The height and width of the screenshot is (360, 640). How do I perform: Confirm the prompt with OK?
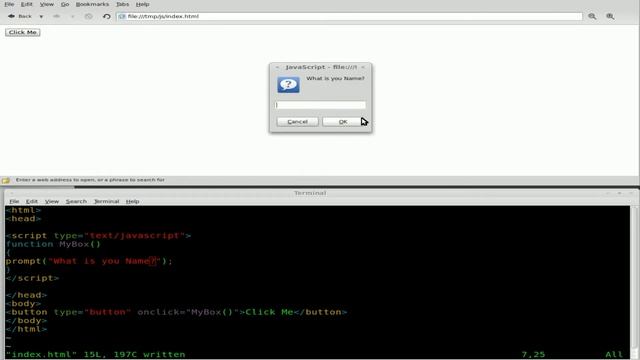point(343,122)
